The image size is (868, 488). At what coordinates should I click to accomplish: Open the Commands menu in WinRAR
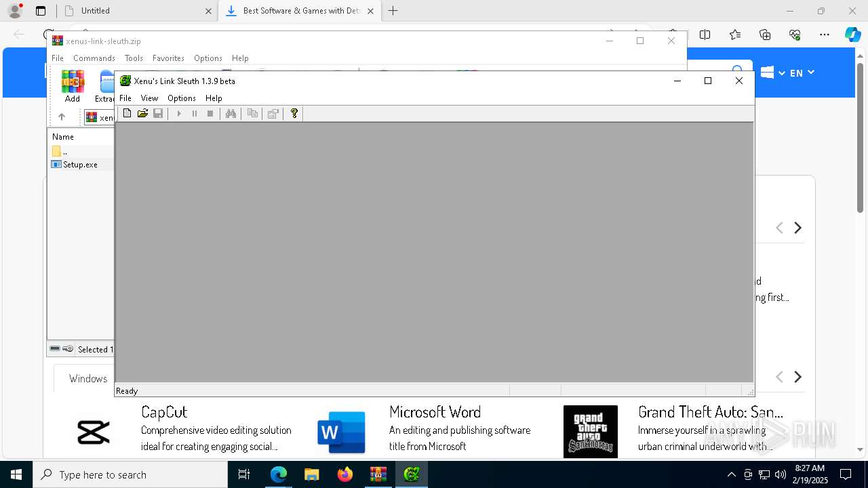(x=94, y=58)
